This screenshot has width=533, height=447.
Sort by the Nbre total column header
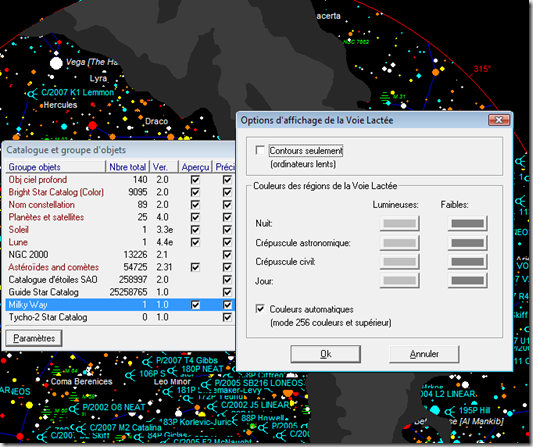pos(127,167)
